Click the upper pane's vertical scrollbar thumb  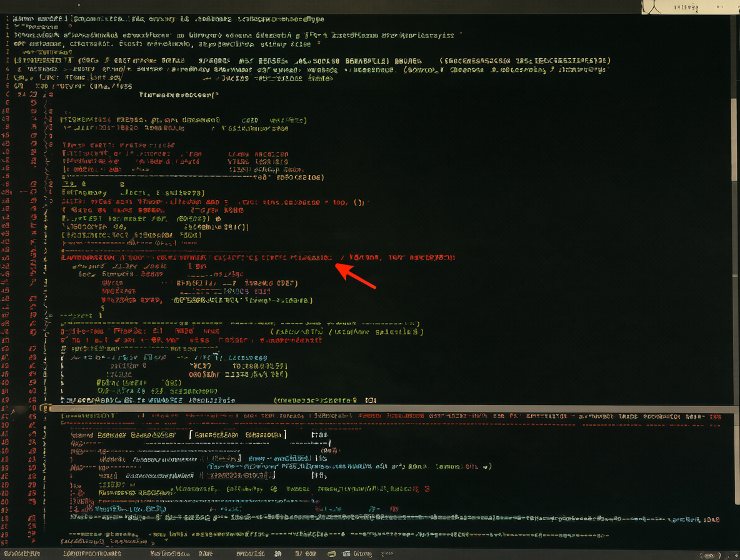click(734, 139)
